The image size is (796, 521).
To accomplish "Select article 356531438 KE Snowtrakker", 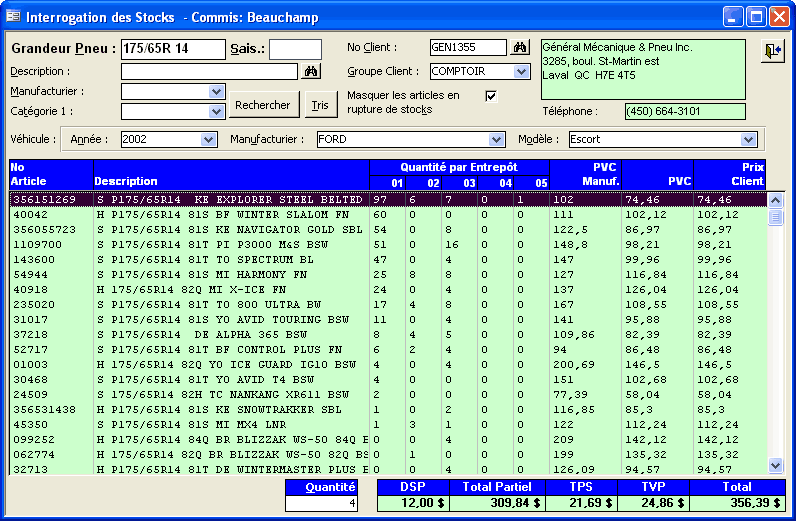I will tap(388, 409).
